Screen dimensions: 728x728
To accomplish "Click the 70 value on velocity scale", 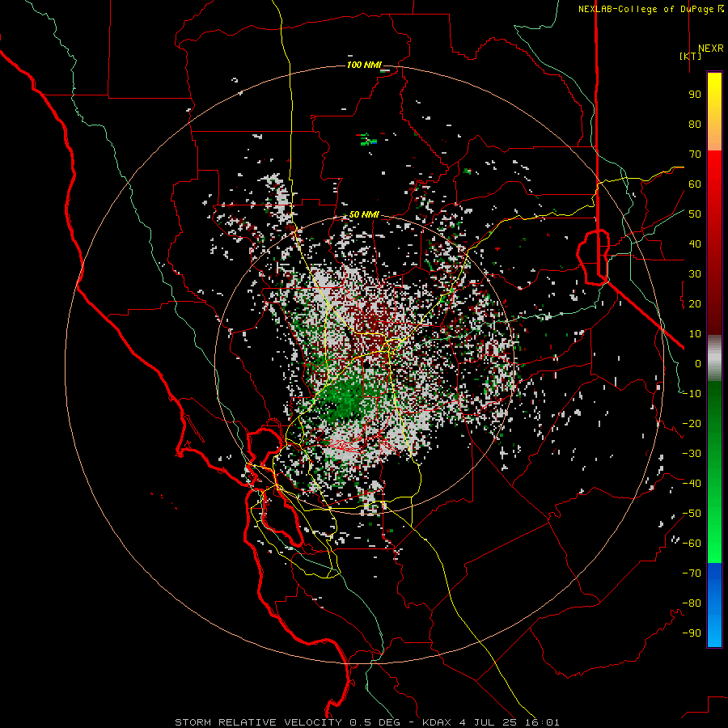I will (695, 154).
